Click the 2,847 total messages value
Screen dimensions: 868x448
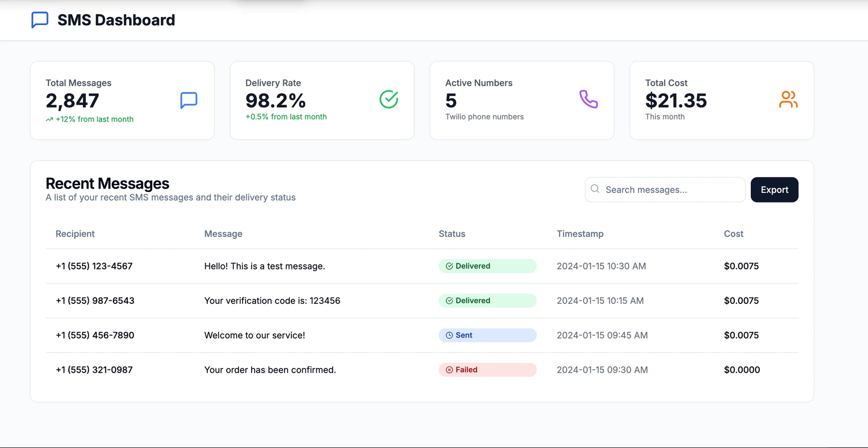click(x=72, y=101)
